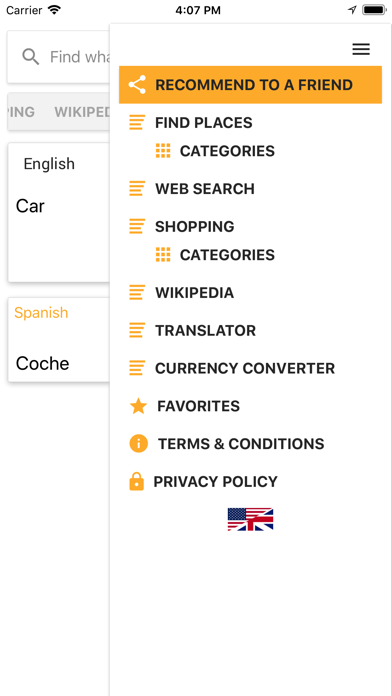This screenshot has height=696, width=392.
Task: Open the Web Search menu item
Action: (205, 189)
